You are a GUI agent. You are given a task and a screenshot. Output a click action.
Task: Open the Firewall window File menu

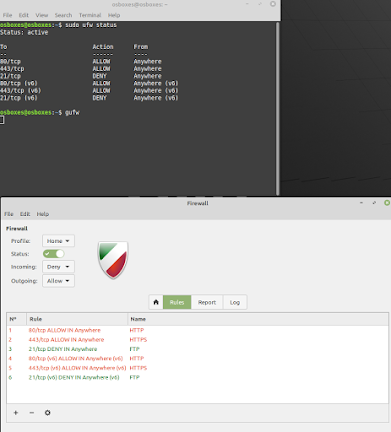(9, 214)
